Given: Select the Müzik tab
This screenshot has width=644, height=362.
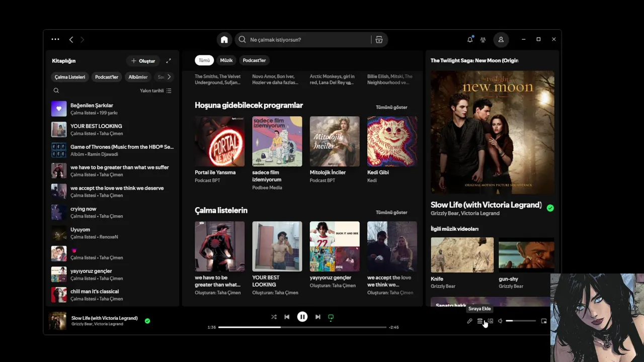Looking at the screenshot, I should [x=226, y=60].
